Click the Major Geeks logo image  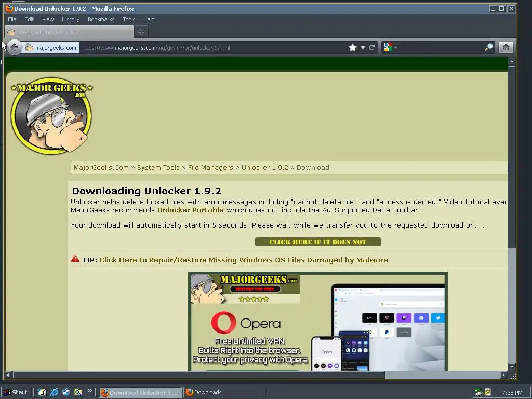click(51, 116)
